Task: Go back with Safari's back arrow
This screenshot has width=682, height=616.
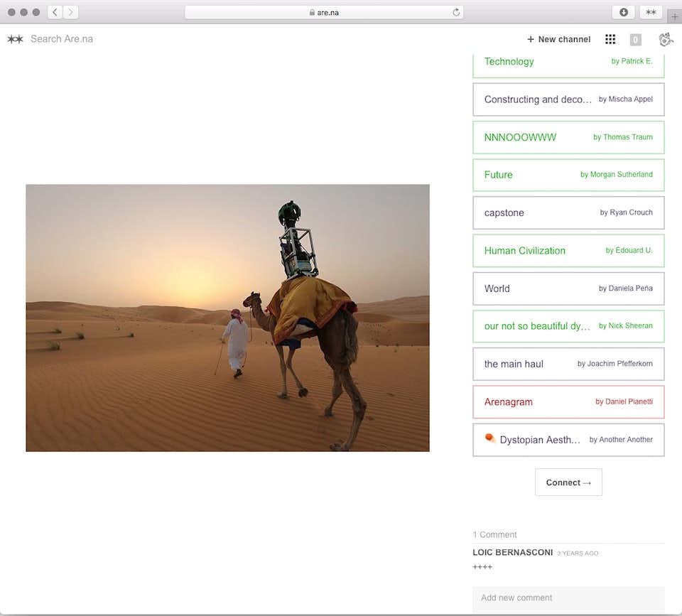Action: [55, 12]
